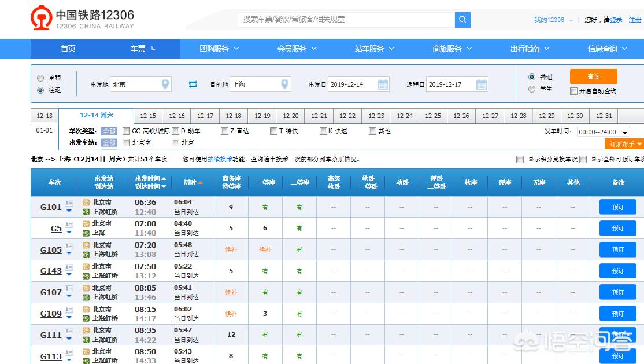Switch to the 12-15 date tab

coord(148,116)
